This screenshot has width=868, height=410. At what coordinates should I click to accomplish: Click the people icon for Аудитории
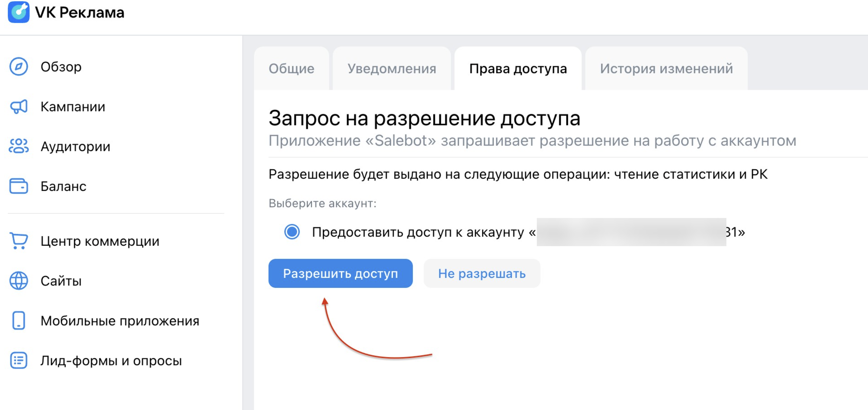click(18, 146)
